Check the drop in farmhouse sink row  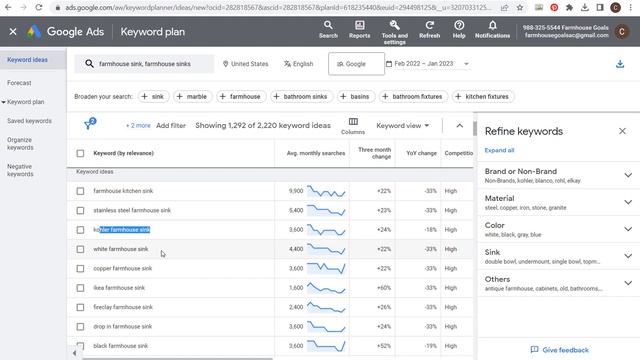tap(80, 327)
